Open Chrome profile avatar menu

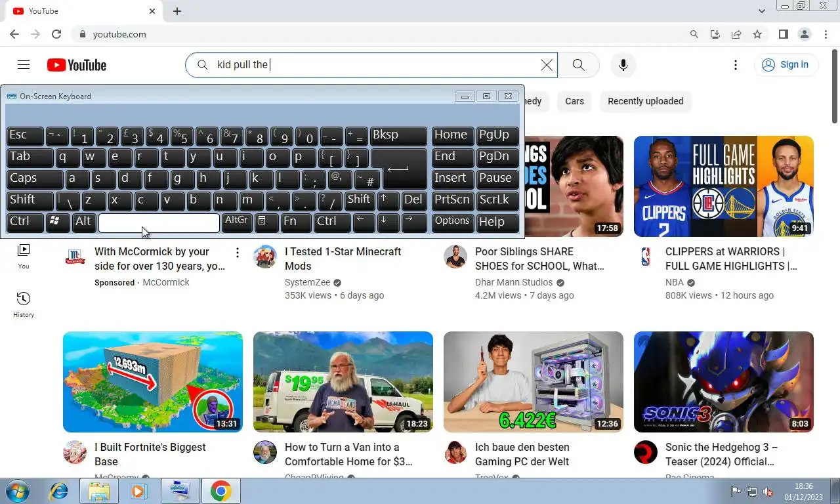[x=804, y=34]
